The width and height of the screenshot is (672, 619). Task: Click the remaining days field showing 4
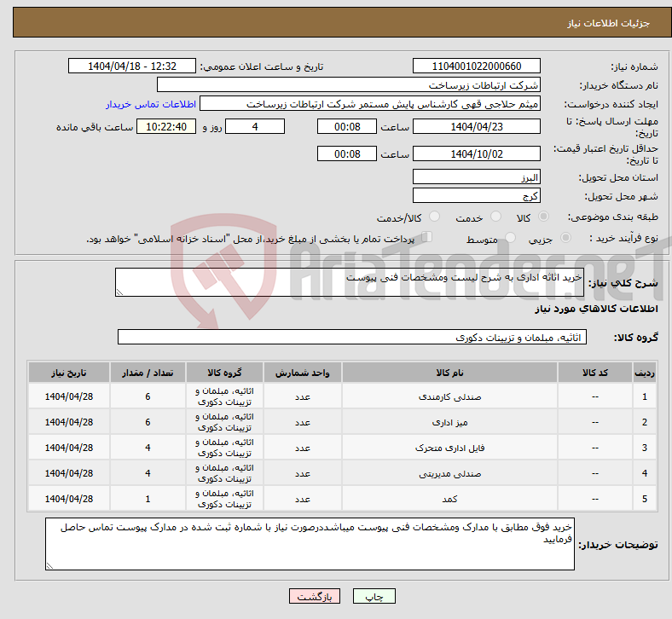pos(255,127)
